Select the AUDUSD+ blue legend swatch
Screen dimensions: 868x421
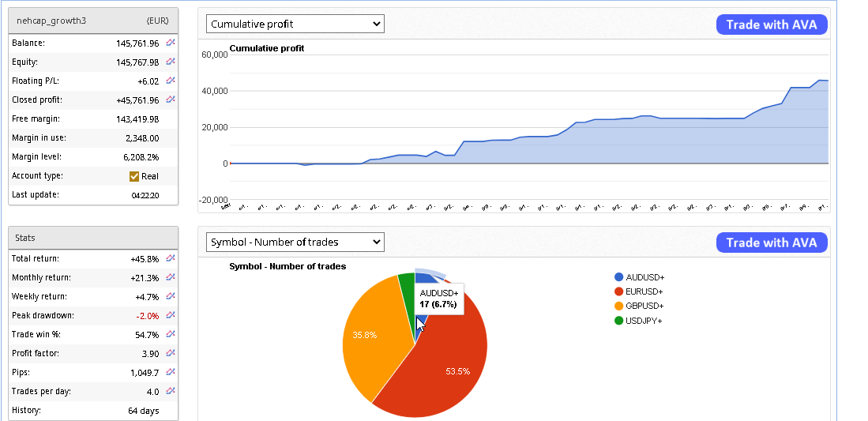tap(618, 277)
